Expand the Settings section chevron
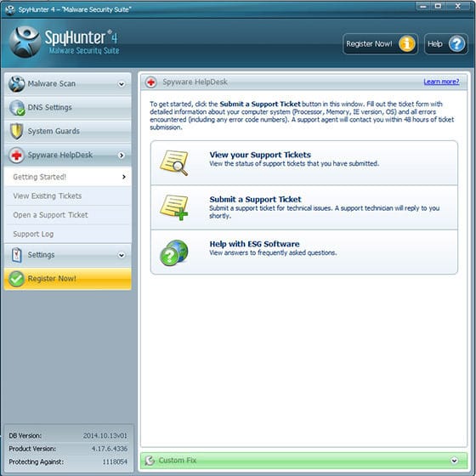This screenshot has height=476, width=476. (122, 255)
